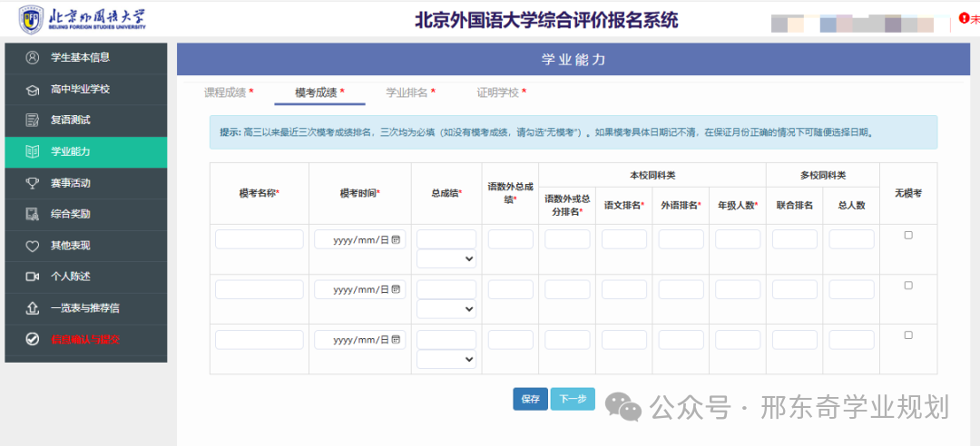Click the trophy icon for 赛事活动
The height and width of the screenshot is (446, 980).
click(x=33, y=183)
